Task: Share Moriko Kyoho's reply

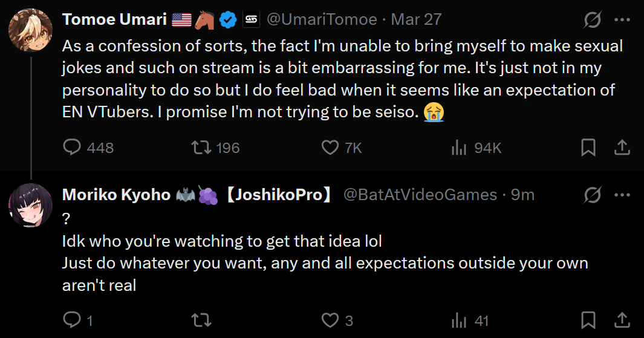Action: tap(622, 320)
